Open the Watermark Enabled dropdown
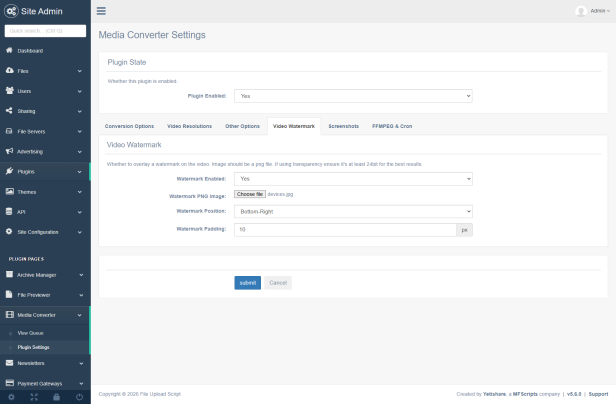The height and width of the screenshot is (404, 616). [352, 178]
